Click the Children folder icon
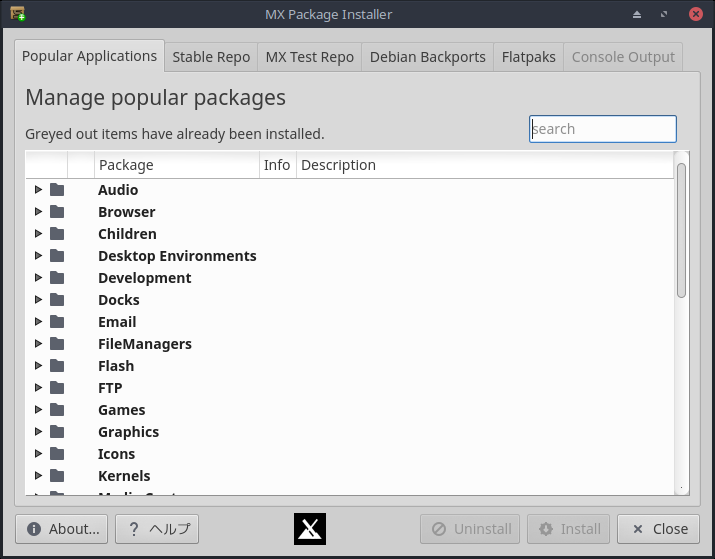 pyautogui.click(x=57, y=233)
